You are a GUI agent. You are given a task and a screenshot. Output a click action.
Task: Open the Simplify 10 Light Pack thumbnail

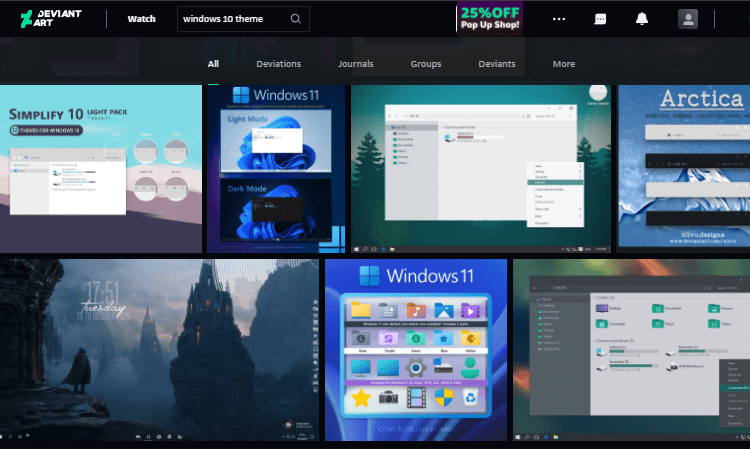point(101,169)
